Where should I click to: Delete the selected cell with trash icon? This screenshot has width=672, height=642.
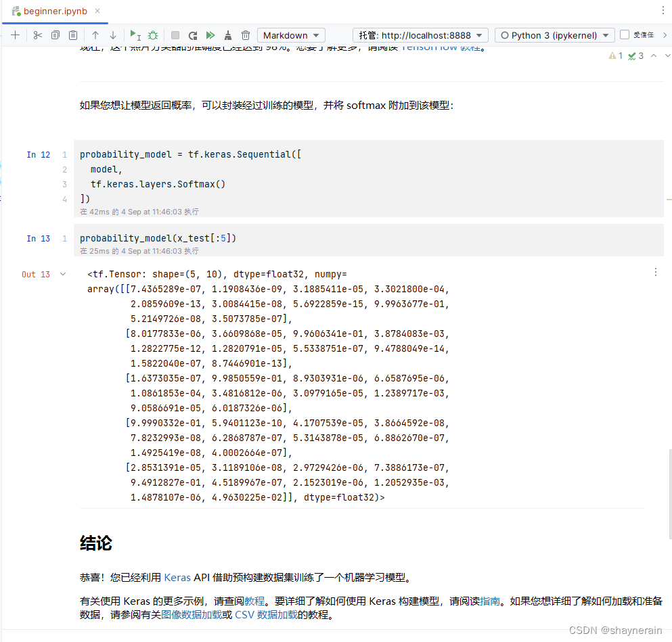tap(246, 35)
